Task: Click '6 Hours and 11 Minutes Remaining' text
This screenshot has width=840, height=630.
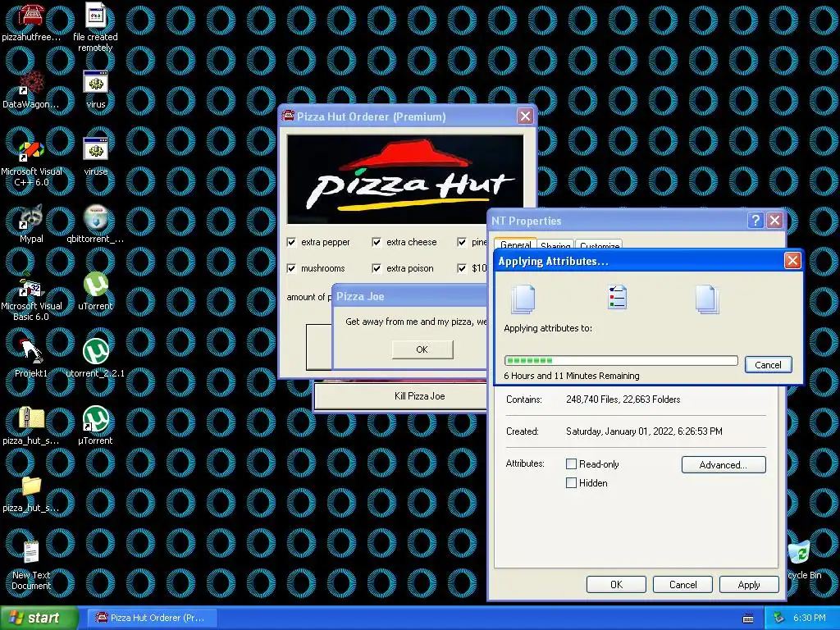Action: tap(572, 376)
